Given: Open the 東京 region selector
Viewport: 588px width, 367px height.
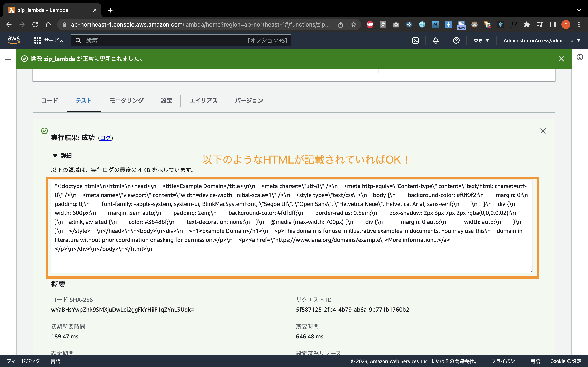Looking at the screenshot, I should [x=481, y=40].
